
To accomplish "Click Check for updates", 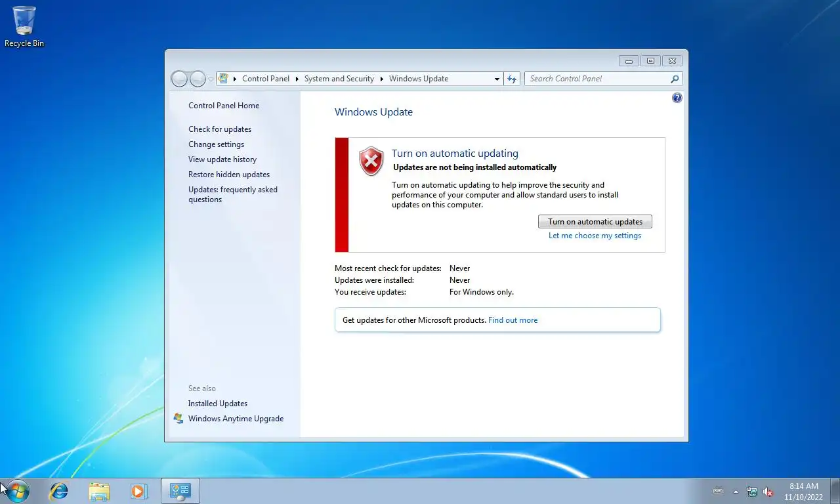I will pyautogui.click(x=220, y=129).
